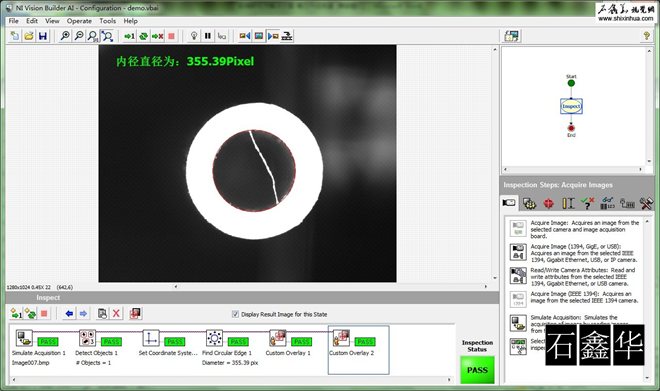Select the Measure Features caliper tab
Image resolution: width=660 pixels, height=391 pixels.
[568, 204]
